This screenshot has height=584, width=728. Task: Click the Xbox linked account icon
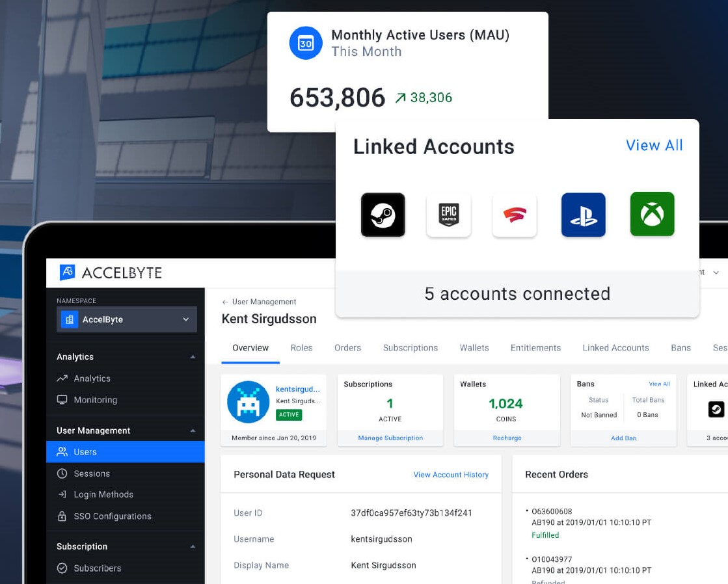point(652,214)
